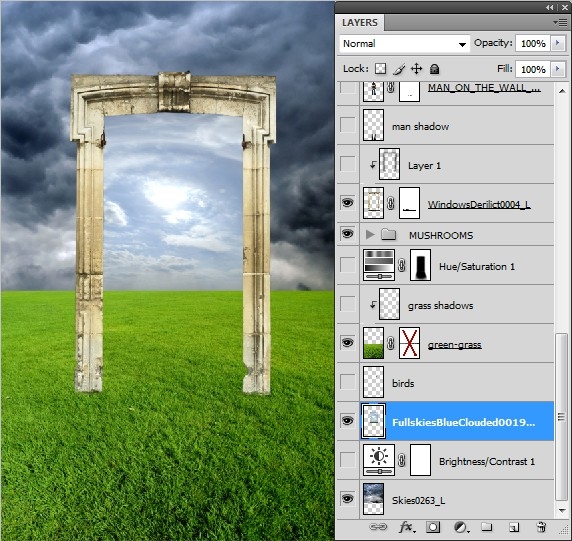Screen dimensions: 572x541
Task: Hide the Skies0263_L layer
Action: coord(348,499)
